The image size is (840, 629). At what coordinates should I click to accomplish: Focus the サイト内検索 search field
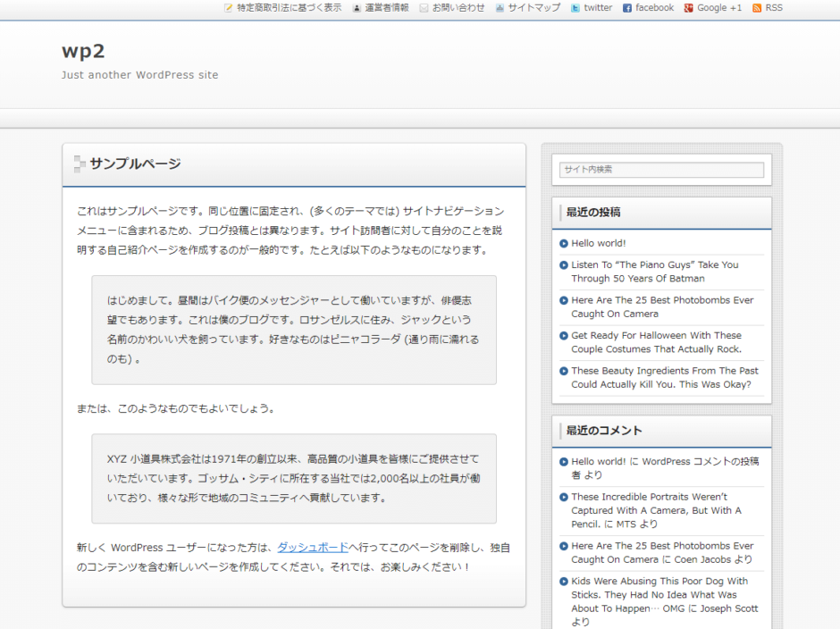(x=661, y=170)
